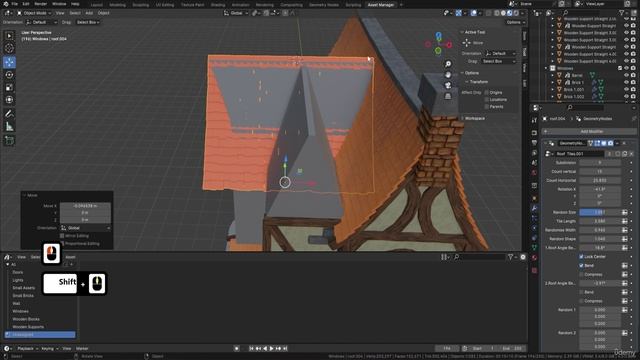Open the Modifiers wrench properties tab
The width and height of the screenshot is (640, 360).
coord(534,208)
